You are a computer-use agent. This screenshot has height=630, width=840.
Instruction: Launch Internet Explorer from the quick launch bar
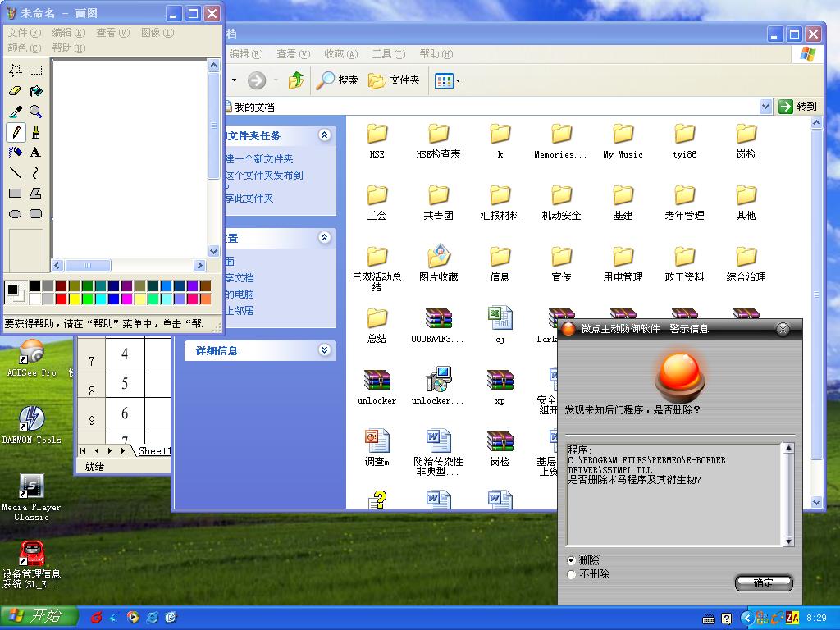pyautogui.click(x=152, y=618)
